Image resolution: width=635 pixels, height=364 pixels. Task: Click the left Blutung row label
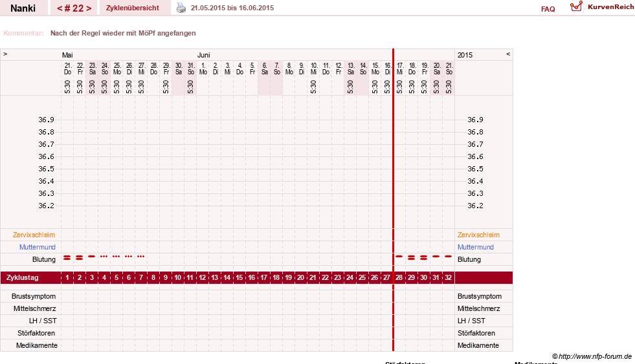pos(44,259)
